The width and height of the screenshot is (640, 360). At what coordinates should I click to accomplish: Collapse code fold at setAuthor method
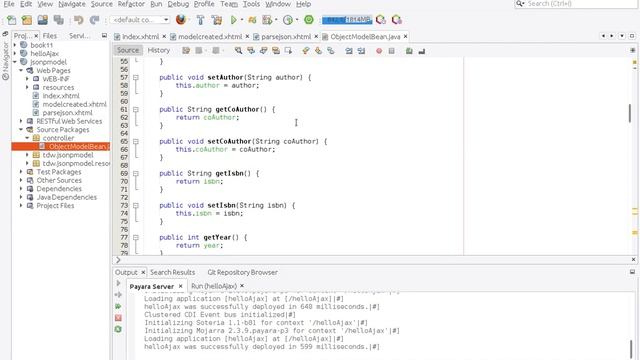(x=136, y=77)
